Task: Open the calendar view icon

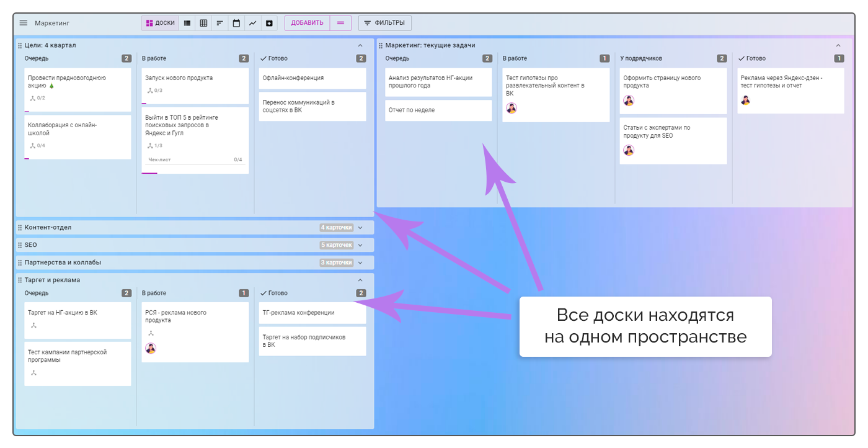Action: coord(236,23)
